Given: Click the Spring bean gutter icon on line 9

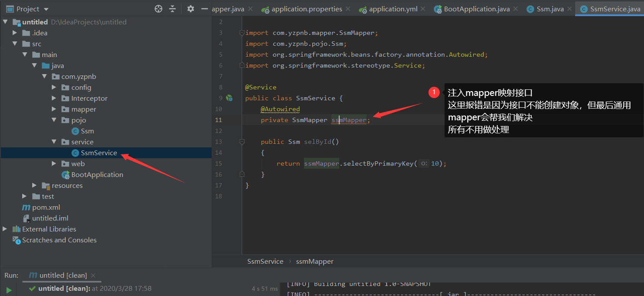Looking at the screenshot, I should [x=229, y=98].
